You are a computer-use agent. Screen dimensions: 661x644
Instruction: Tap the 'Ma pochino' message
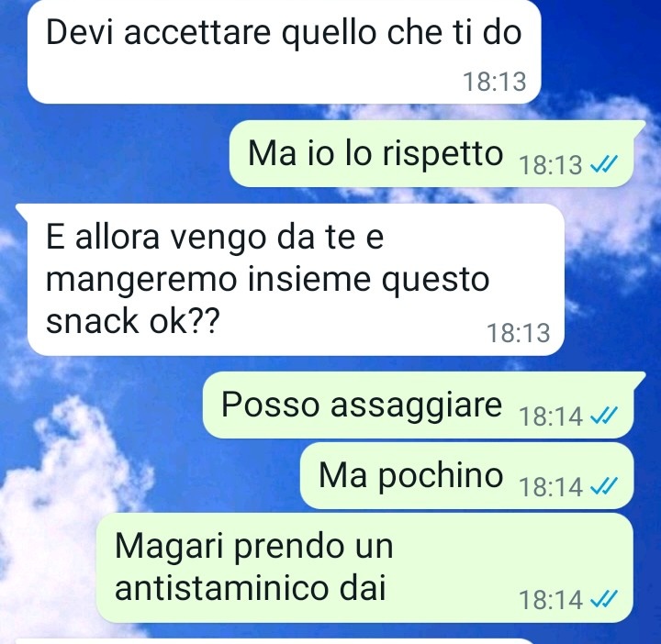click(466, 476)
